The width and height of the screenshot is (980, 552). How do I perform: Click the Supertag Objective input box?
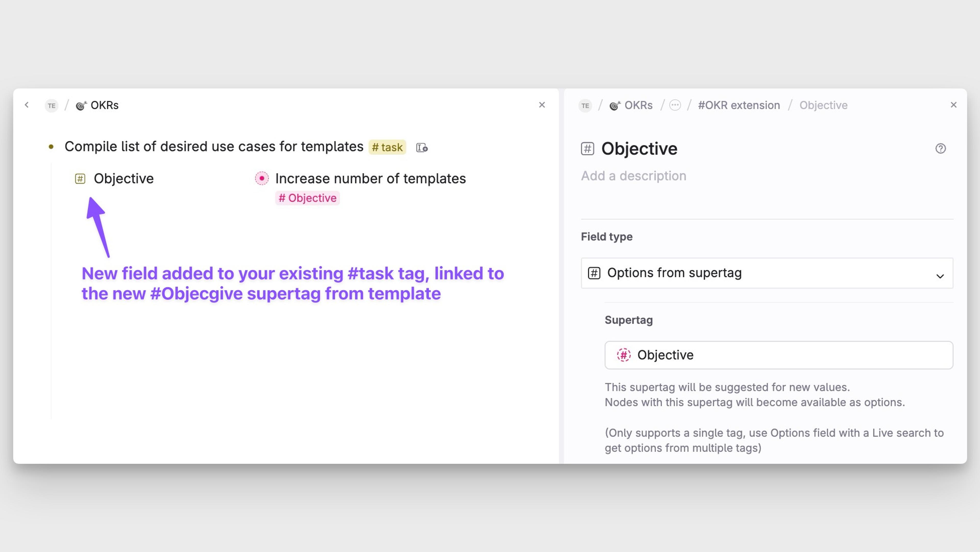coord(778,355)
